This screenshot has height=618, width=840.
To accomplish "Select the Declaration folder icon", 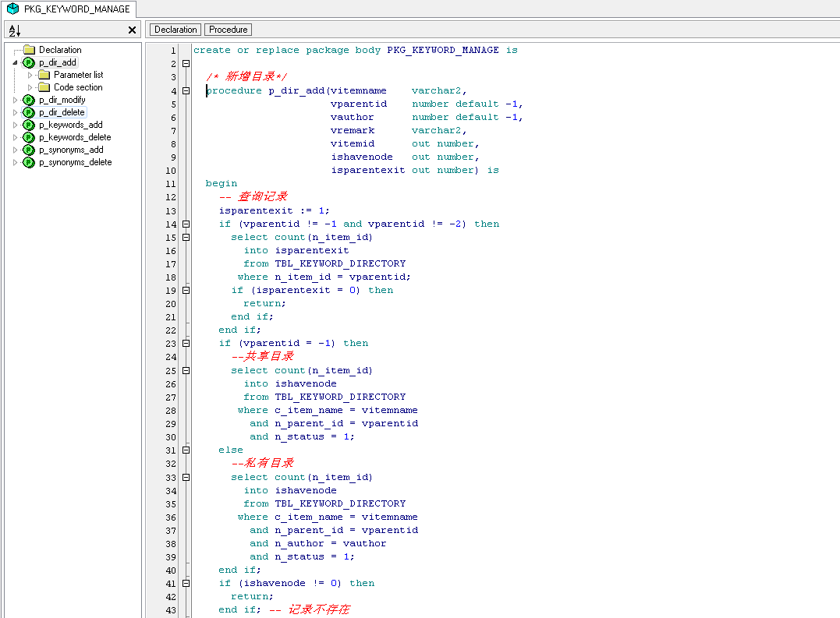I will (30, 50).
